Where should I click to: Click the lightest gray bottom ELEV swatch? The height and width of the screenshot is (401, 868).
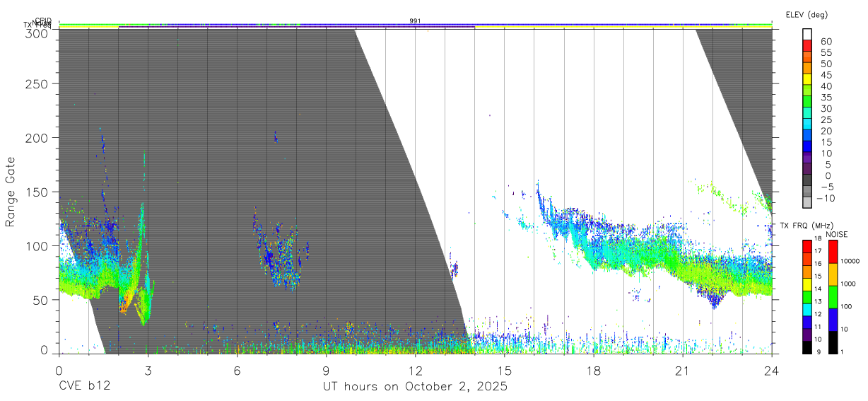[x=807, y=204]
